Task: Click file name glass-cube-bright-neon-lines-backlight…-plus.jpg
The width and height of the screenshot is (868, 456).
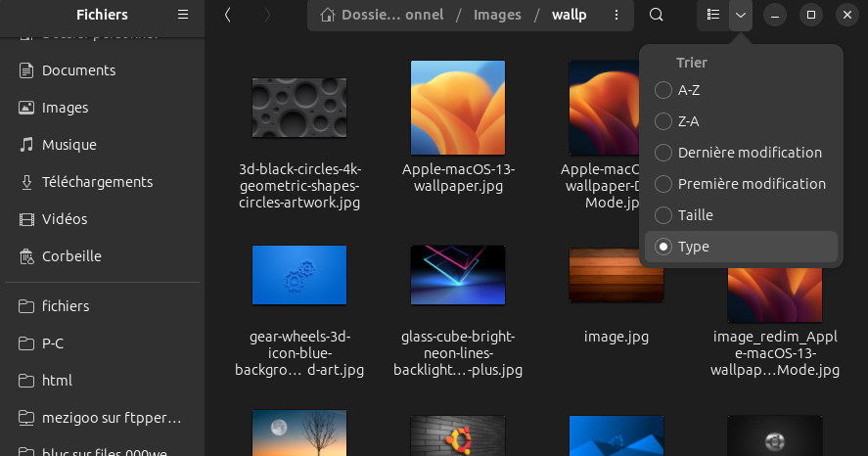Action: pyautogui.click(x=458, y=353)
